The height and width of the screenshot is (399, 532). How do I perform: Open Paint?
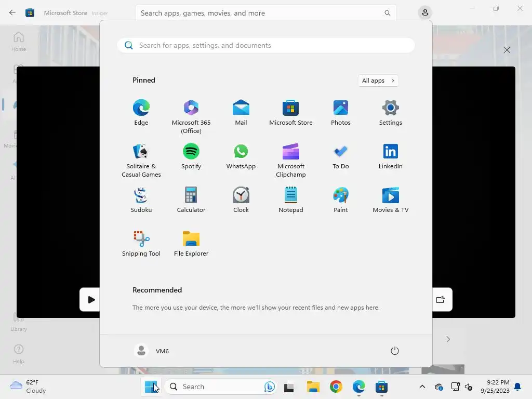[x=341, y=200]
